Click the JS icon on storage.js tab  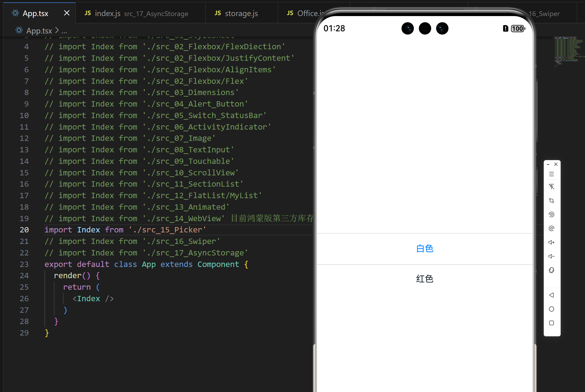218,13
